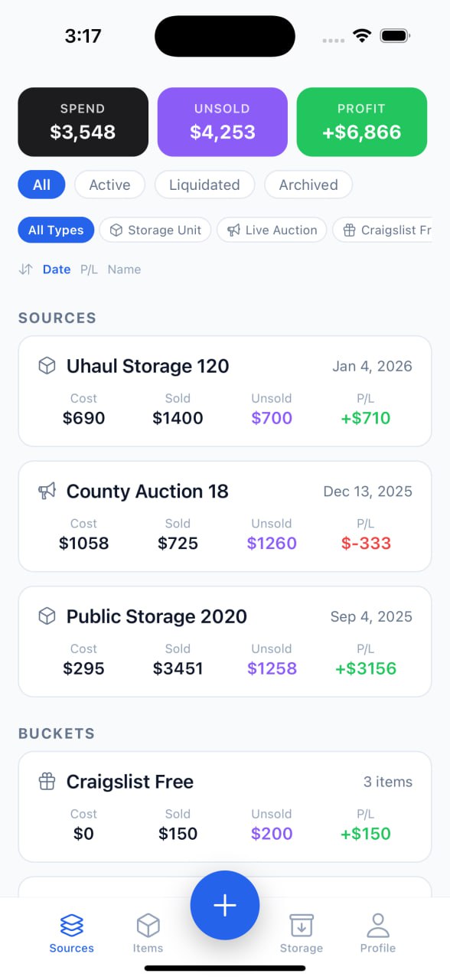Open Profile via the person icon

point(377,924)
